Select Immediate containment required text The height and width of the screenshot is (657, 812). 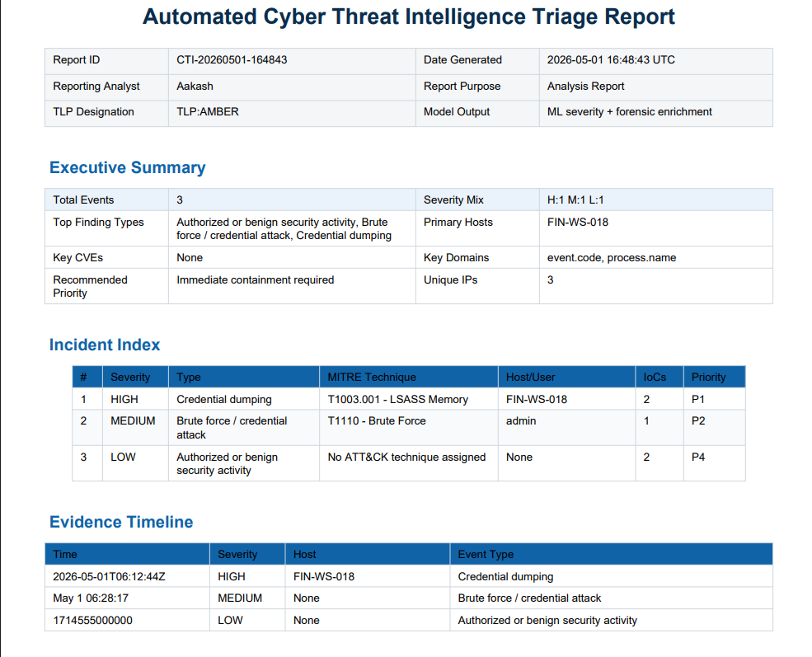click(256, 280)
